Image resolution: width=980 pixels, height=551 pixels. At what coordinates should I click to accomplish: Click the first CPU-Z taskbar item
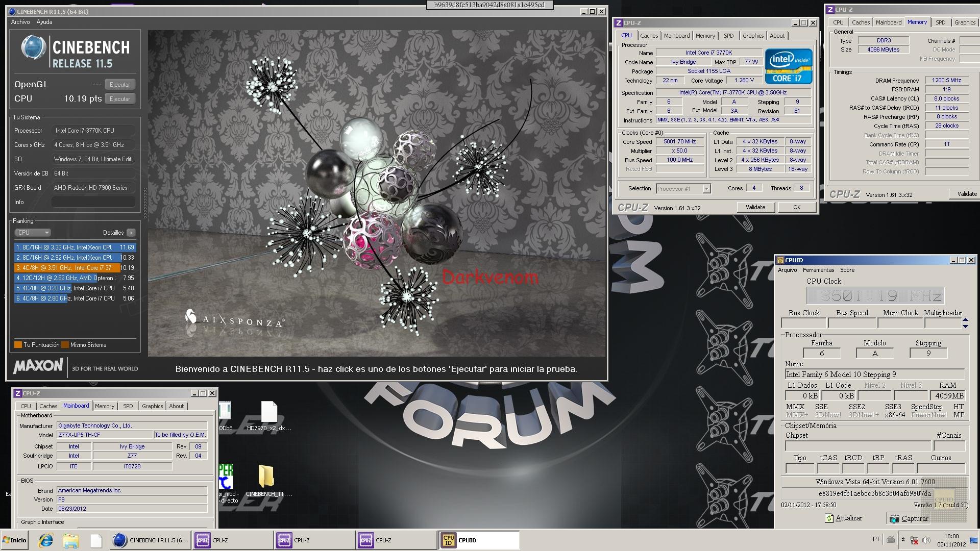pos(233,540)
